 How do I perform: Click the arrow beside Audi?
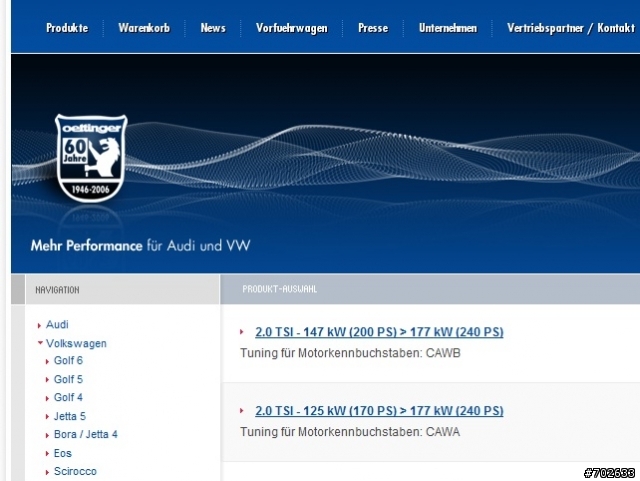click(39, 325)
